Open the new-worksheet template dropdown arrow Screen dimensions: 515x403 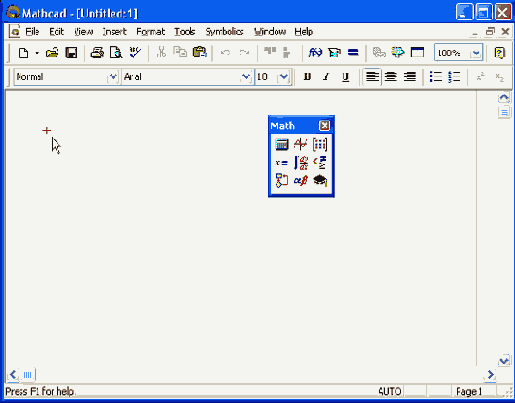coord(37,53)
